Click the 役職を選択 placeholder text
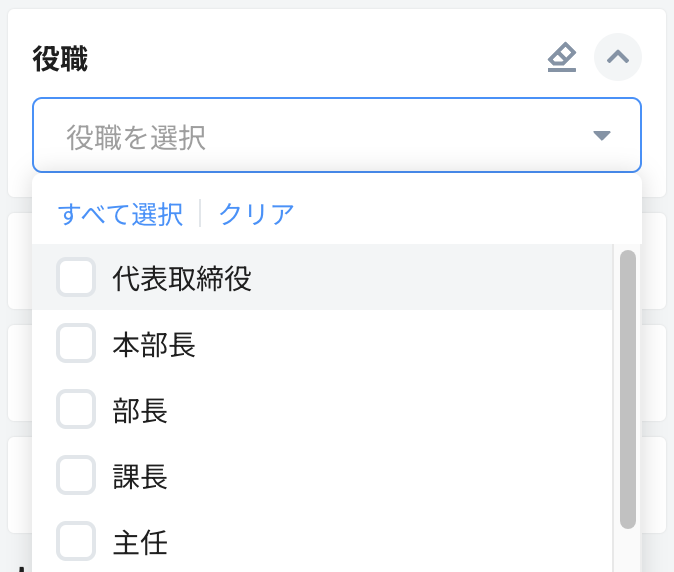 tap(136, 137)
